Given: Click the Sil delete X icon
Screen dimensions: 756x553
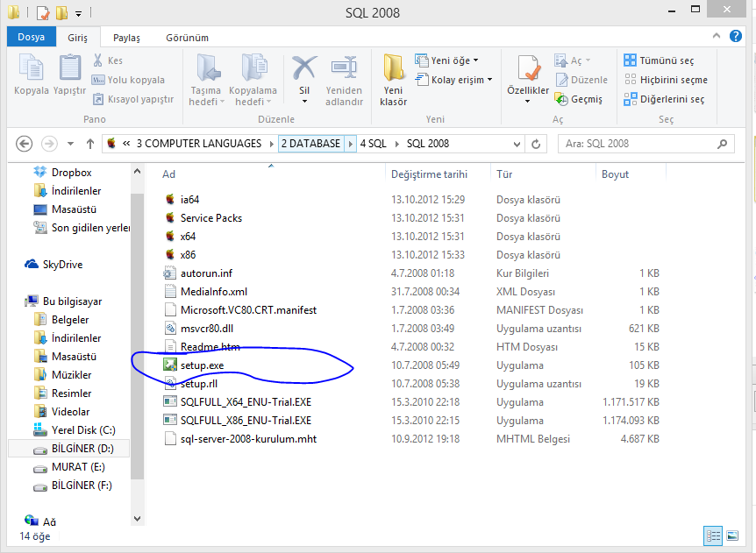Looking at the screenshot, I should pyautogui.click(x=304, y=67).
